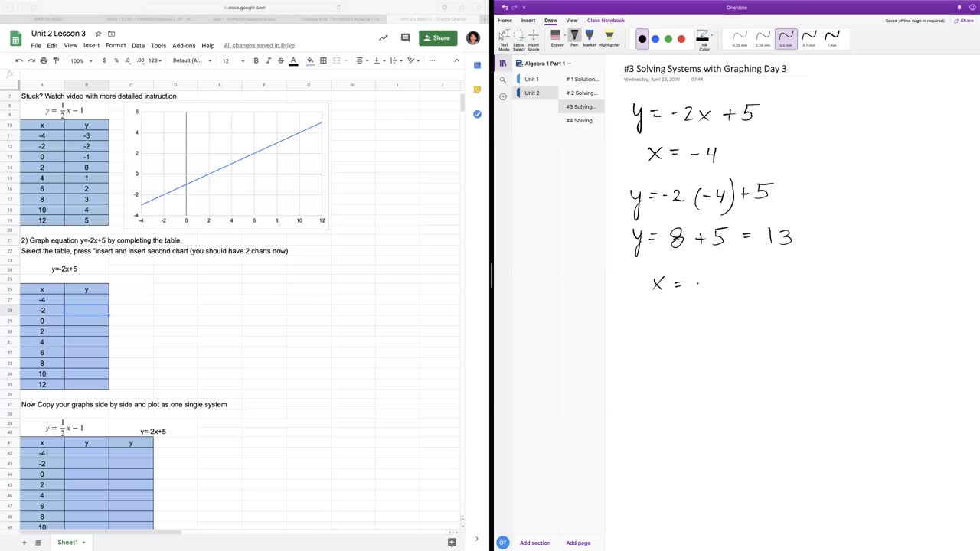The image size is (980, 551).
Task: Select the Marker tool
Action: [590, 38]
